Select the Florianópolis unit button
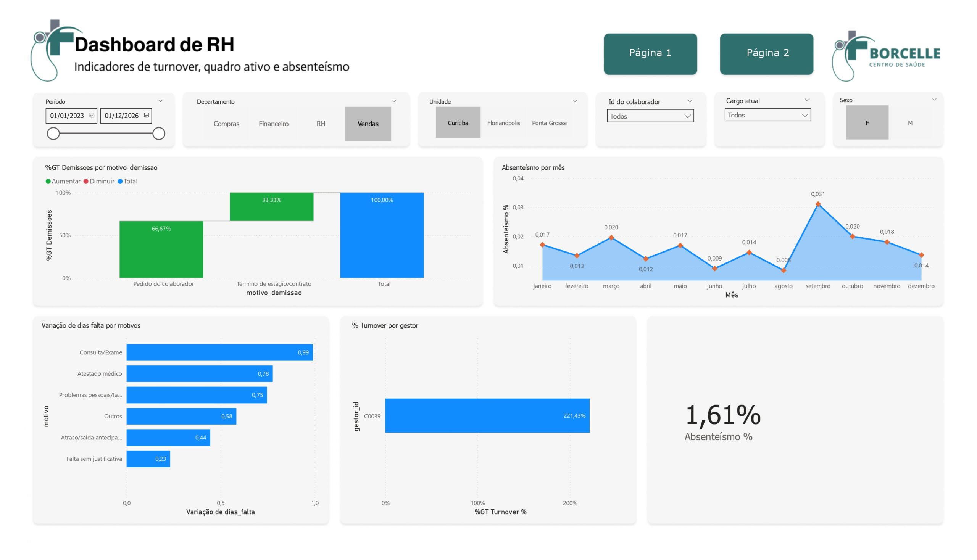Viewport: 977px width, 560px height. [503, 123]
